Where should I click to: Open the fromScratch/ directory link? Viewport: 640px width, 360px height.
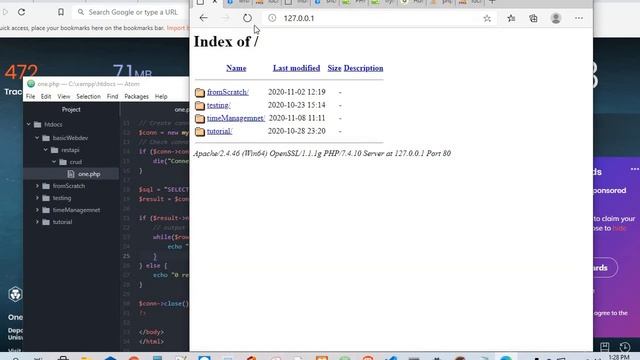pyautogui.click(x=227, y=92)
